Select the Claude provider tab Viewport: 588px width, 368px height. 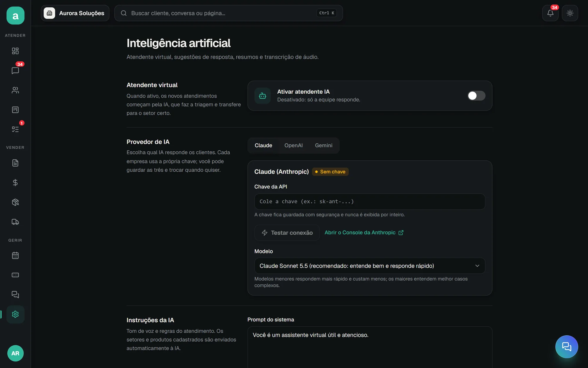pyautogui.click(x=263, y=145)
